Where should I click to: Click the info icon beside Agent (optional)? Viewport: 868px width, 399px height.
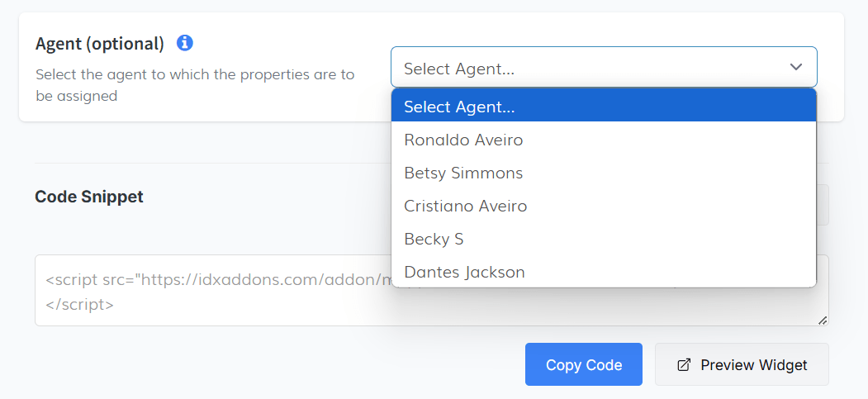185,42
